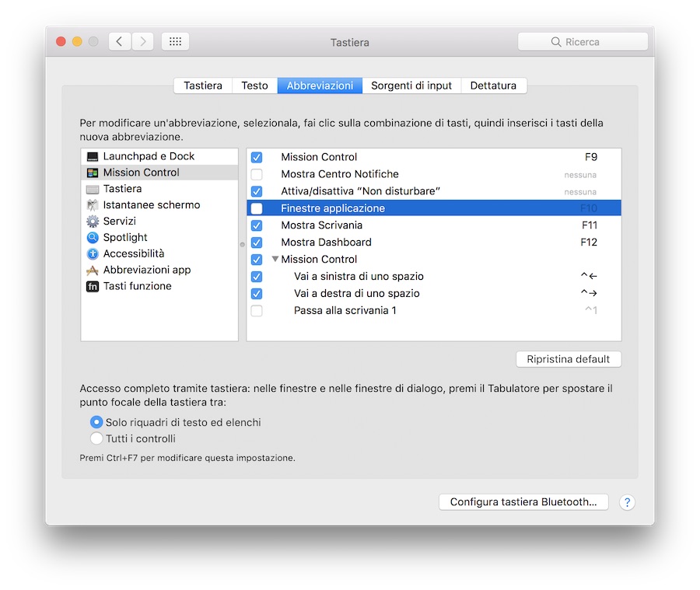The width and height of the screenshot is (700, 590).
Task: Select Istantanee schermo category
Action: coord(159,205)
